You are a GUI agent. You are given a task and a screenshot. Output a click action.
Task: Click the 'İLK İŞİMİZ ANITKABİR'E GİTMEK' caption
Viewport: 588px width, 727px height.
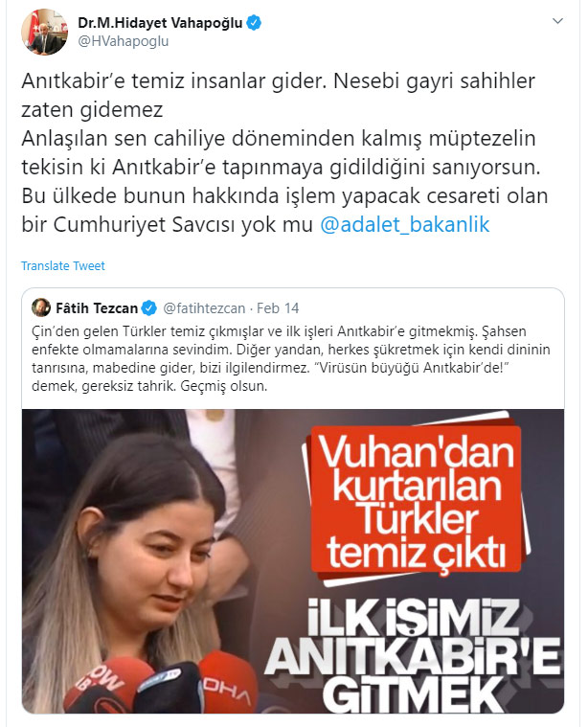click(413, 656)
